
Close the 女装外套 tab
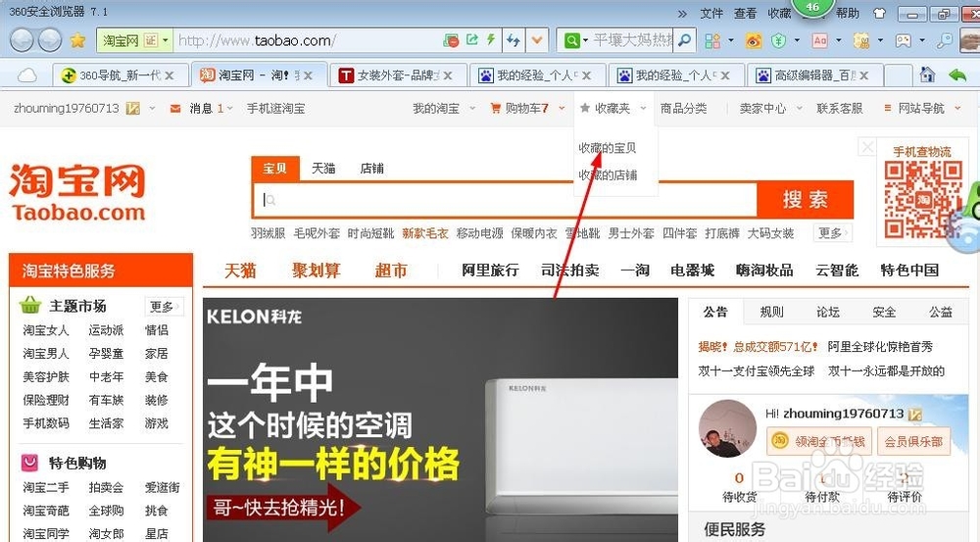click(448, 75)
